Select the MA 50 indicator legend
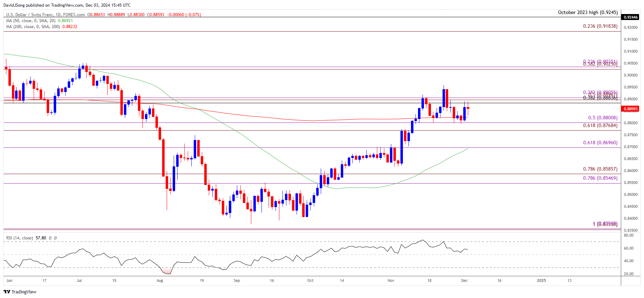 [x=31, y=21]
